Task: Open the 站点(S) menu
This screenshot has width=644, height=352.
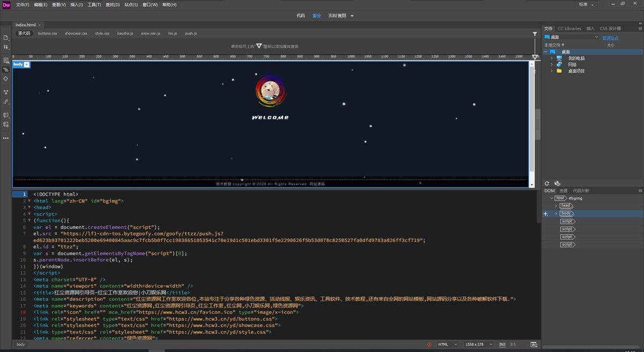Action: 131,4
